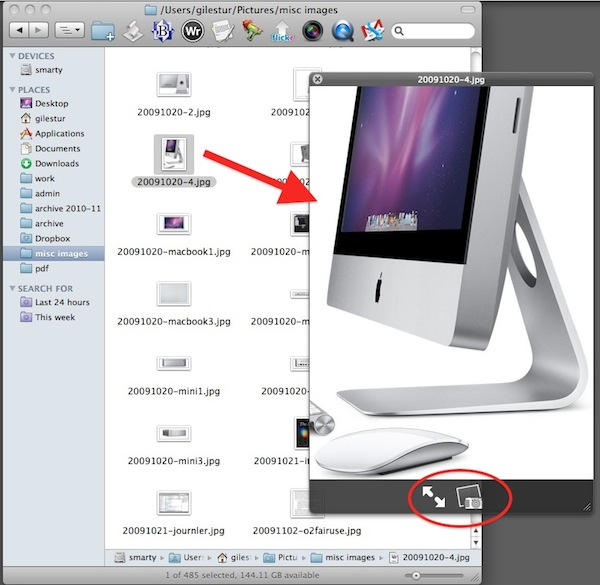The height and width of the screenshot is (585, 600).
Task: Click the toolbar hide pill button
Action: (x=467, y=10)
